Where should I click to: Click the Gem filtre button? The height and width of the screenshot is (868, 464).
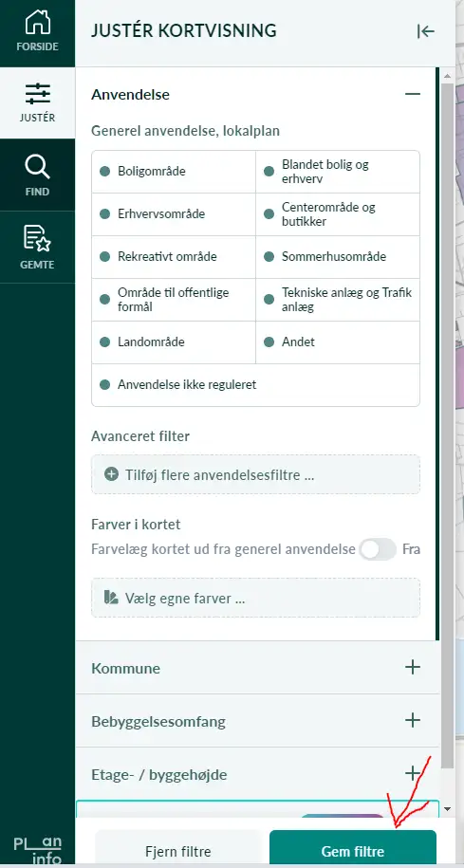point(353,850)
